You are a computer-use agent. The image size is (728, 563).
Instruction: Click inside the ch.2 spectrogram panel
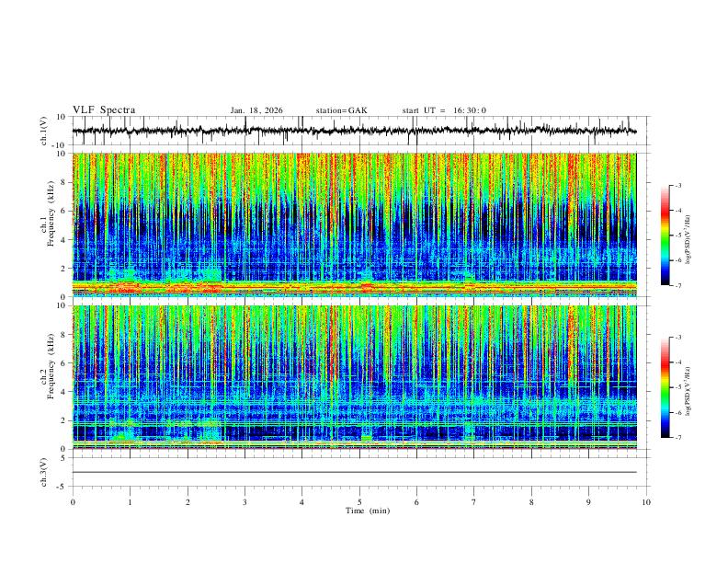(x=354, y=377)
